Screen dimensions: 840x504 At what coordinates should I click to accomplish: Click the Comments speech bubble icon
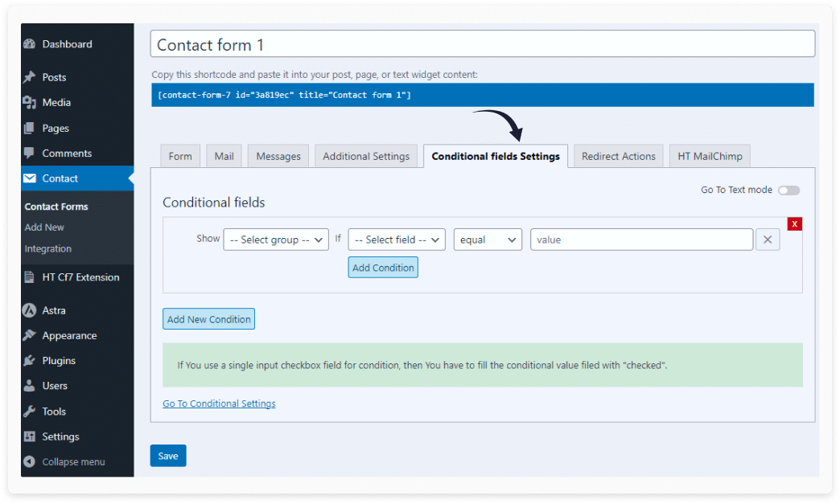point(30,154)
